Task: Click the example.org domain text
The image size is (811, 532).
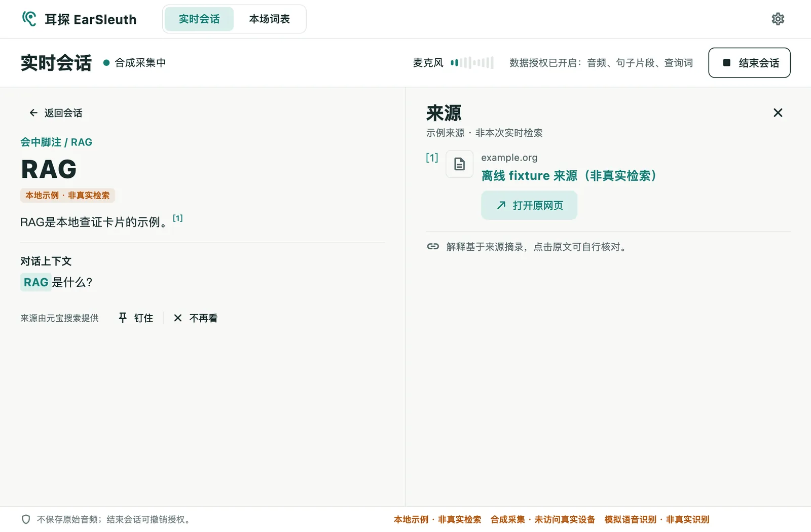Action: pos(509,158)
